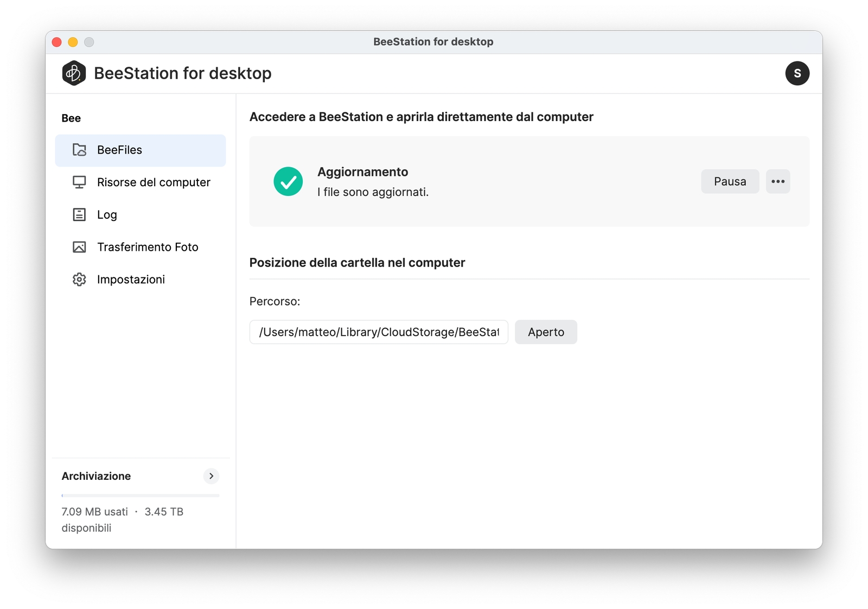Click the Risorse del computer monitor icon
Viewport: 868px width, 609px height.
click(x=79, y=182)
